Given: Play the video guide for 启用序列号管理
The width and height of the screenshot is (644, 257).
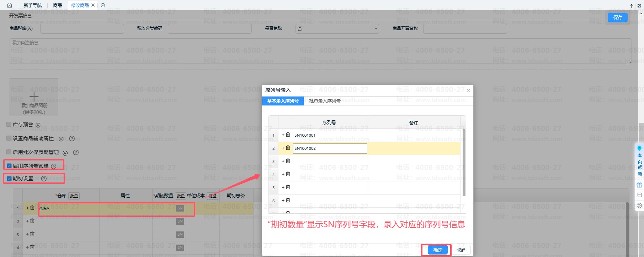Looking at the screenshot, I should [54, 166].
